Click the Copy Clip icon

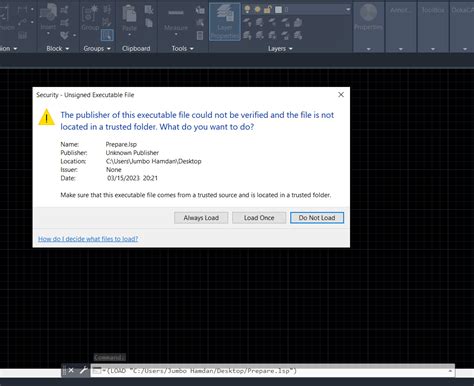click(x=149, y=23)
